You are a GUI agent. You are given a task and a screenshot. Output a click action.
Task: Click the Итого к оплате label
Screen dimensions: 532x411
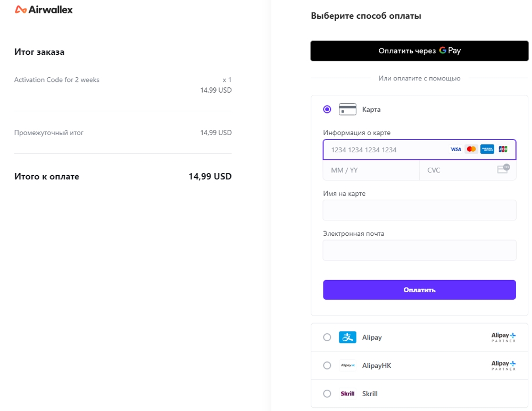click(x=46, y=177)
